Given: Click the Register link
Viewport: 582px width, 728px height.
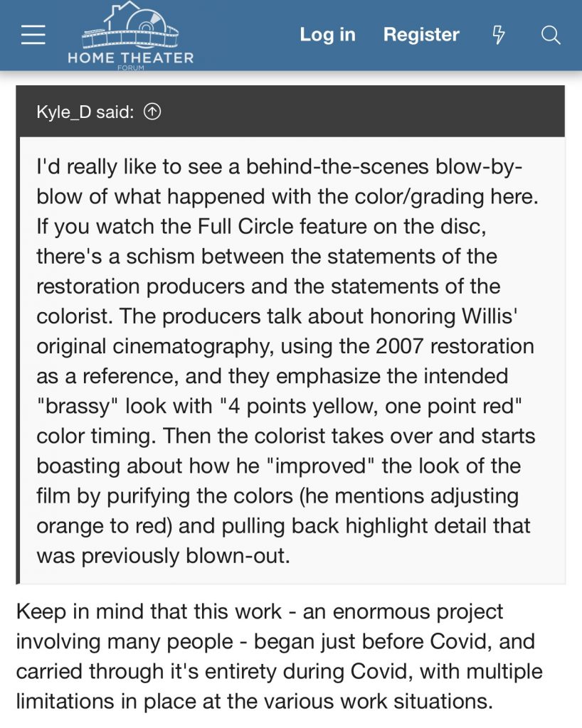Looking at the screenshot, I should click(x=421, y=35).
